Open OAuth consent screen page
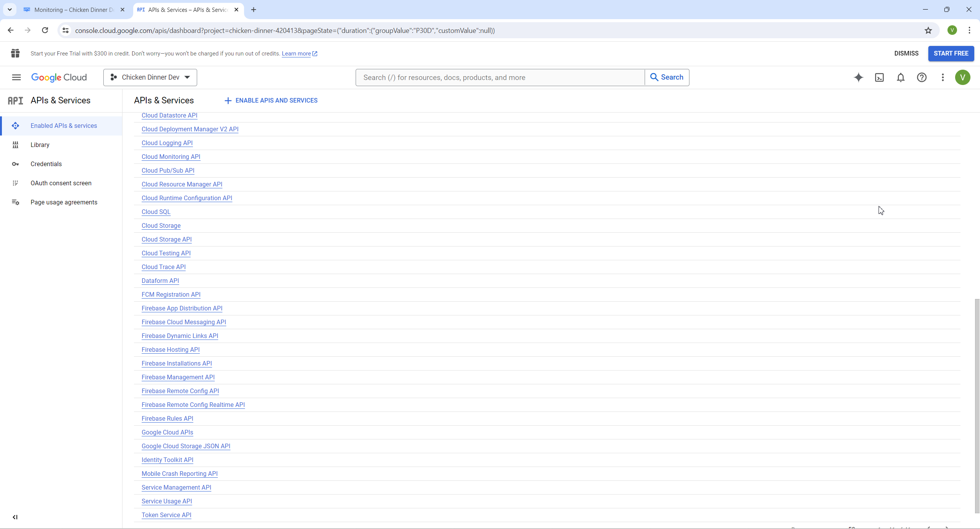The height and width of the screenshot is (529, 980). (x=61, y=183)
